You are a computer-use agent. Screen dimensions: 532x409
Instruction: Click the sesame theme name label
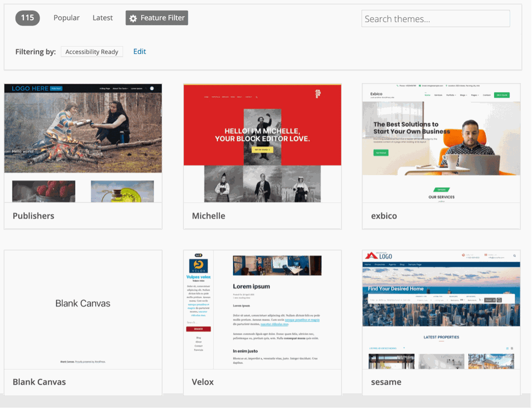click(x=386, y=382)
